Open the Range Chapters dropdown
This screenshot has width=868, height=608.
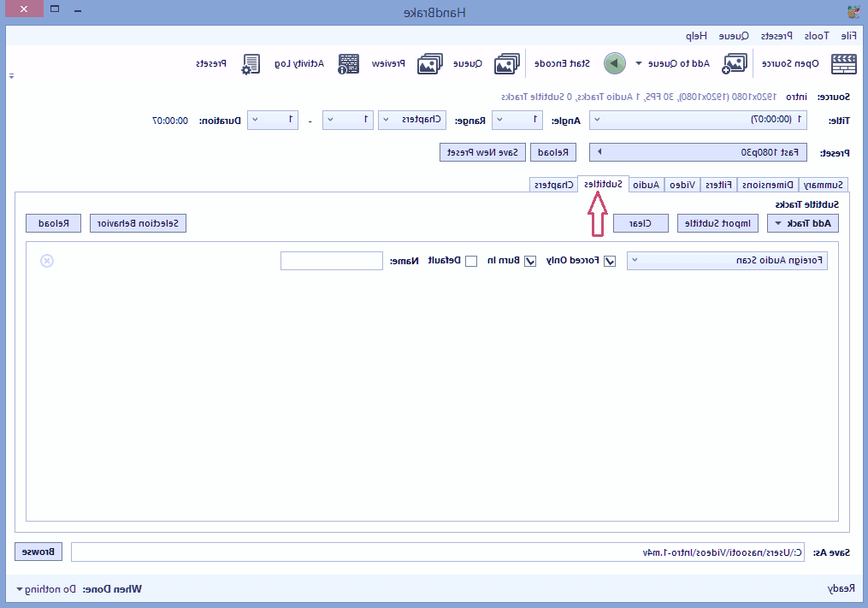pyautogui.click(x=413, y=120)
